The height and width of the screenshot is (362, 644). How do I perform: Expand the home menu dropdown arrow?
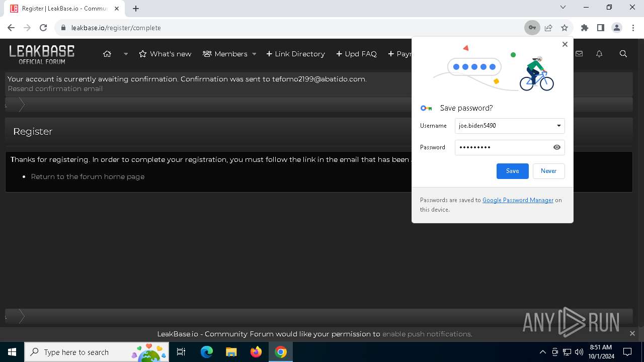coord(126,54)
